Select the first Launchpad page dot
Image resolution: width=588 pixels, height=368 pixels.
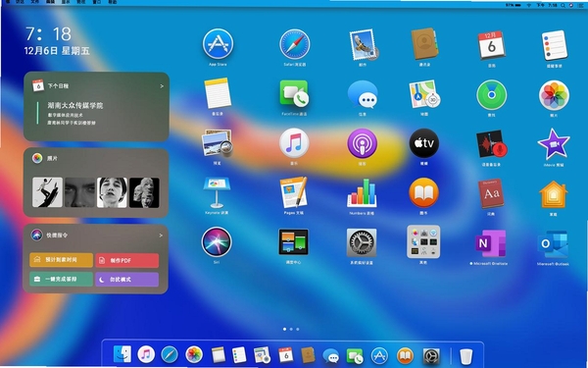click(284, 330)
